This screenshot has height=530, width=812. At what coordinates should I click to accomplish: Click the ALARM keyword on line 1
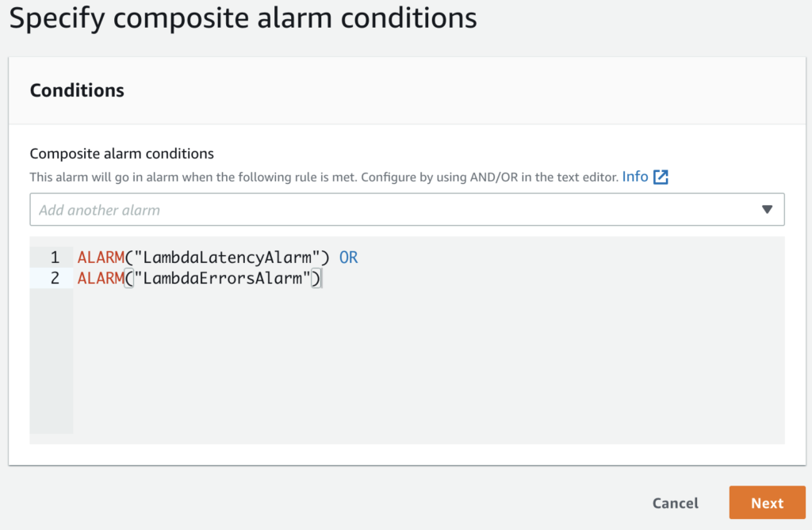(101, 257)
